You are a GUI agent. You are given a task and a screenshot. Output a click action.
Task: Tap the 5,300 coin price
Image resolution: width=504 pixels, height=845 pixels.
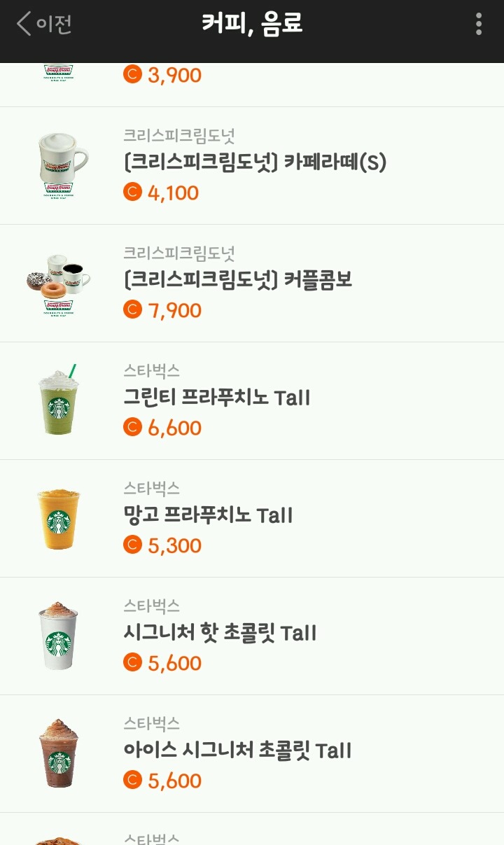(x=174, y=545)
